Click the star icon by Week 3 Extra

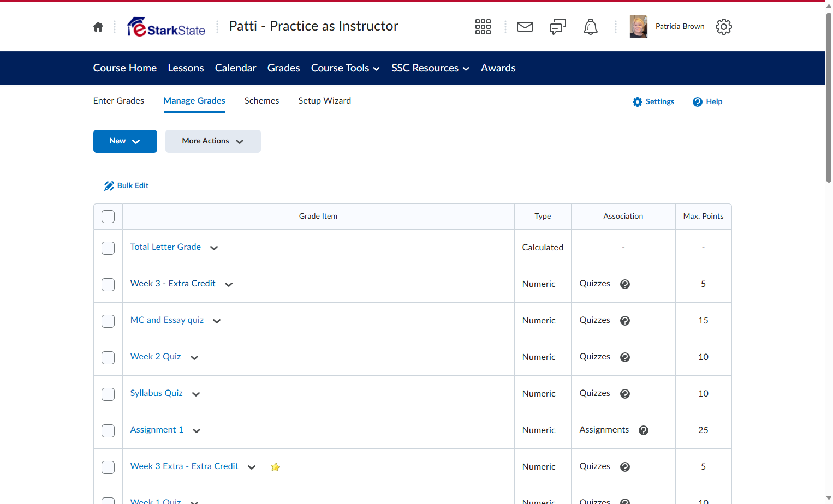(x=276, y=467)
